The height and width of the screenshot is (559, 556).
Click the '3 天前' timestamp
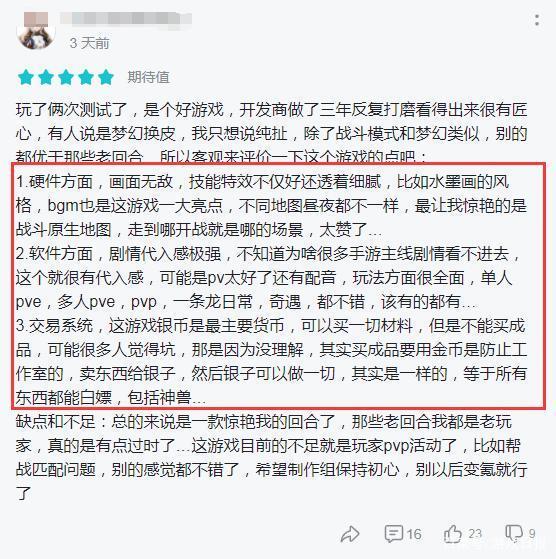tap(89, 43)
